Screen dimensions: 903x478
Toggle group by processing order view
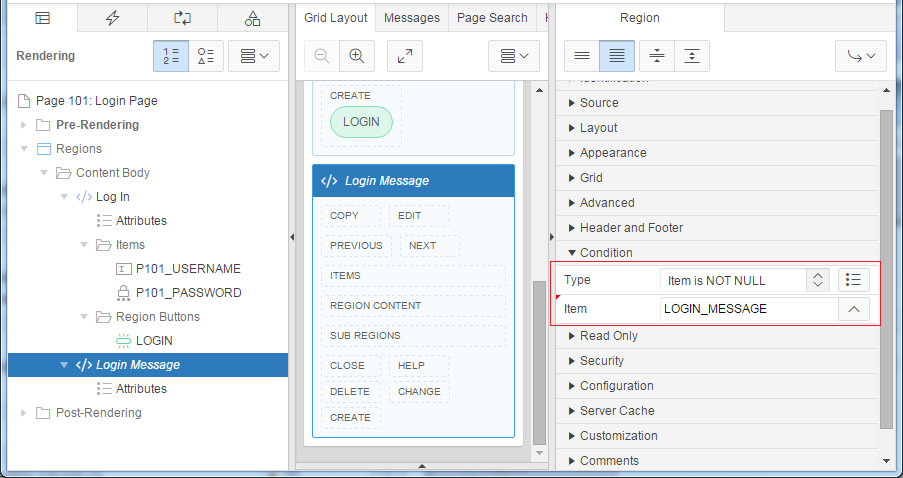pyautogui.click(x=170, y=56)
